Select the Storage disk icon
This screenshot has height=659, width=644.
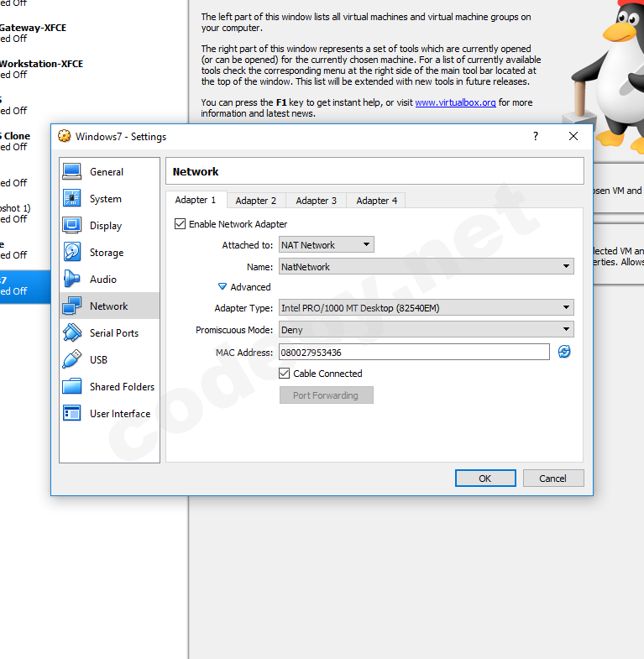pyautogui.click(x=73, y=253)
